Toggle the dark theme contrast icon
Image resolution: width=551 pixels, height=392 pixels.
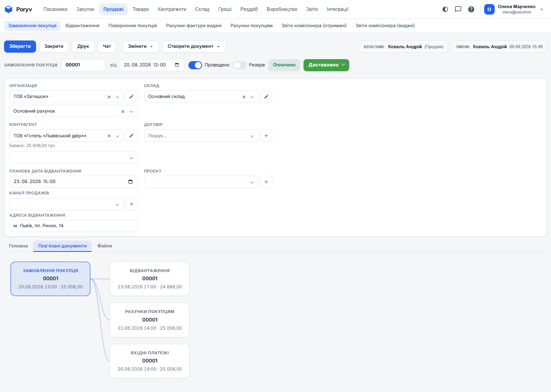[x=445, y=9]
